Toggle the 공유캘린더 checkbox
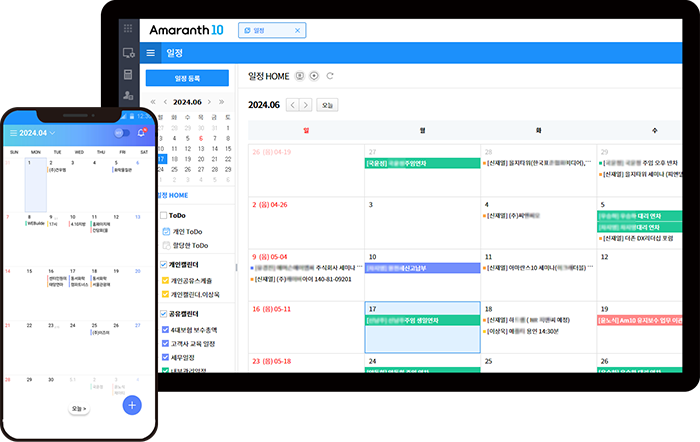The image size is (700, 442). click(163, 313)
